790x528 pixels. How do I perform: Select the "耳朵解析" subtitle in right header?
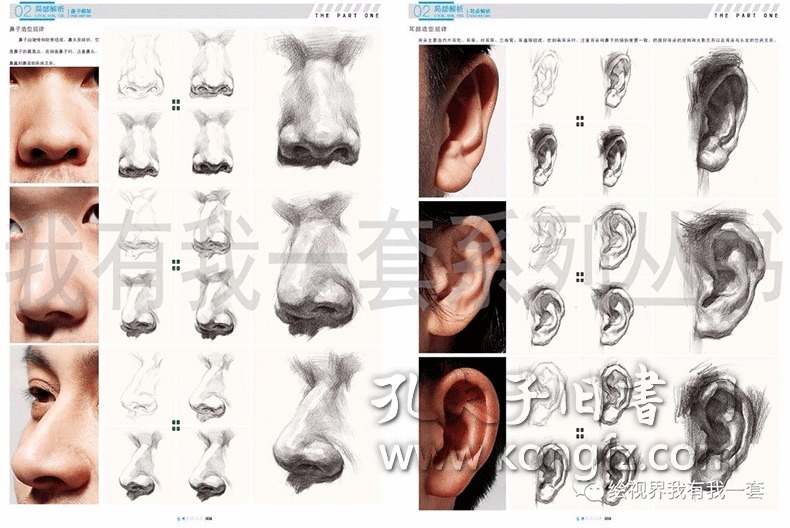click(479, 11)
